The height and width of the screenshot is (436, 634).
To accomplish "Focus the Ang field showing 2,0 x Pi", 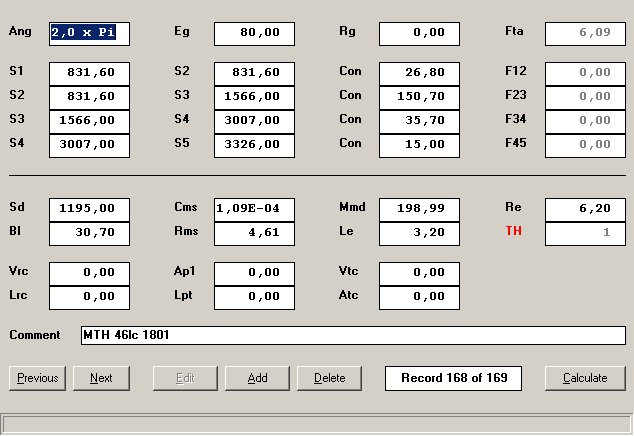I will [89, 34].
